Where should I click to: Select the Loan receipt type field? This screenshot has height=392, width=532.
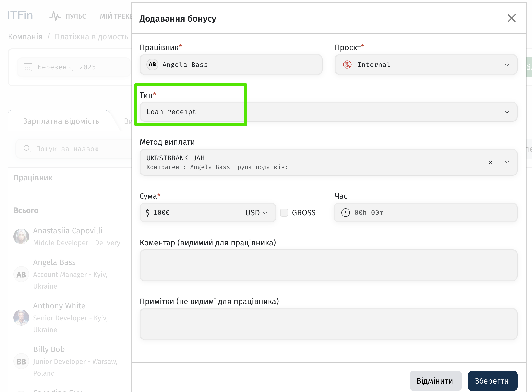pos(328,112)
